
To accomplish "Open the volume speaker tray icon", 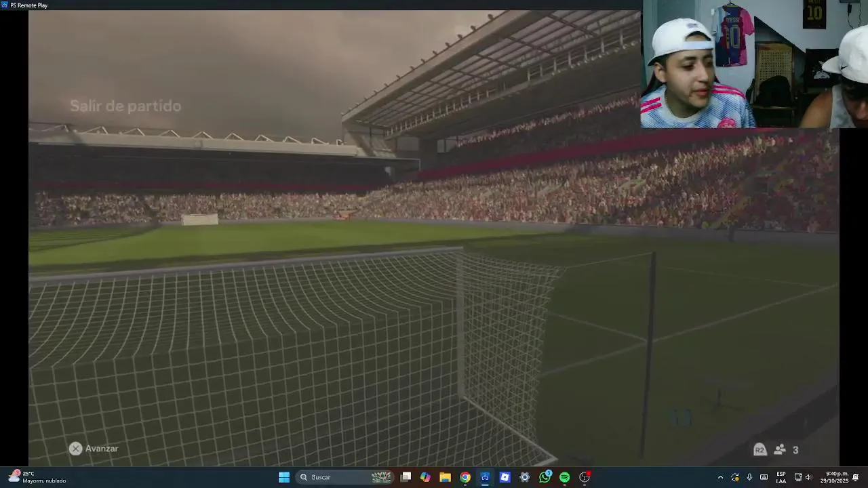I will point(808,477).
